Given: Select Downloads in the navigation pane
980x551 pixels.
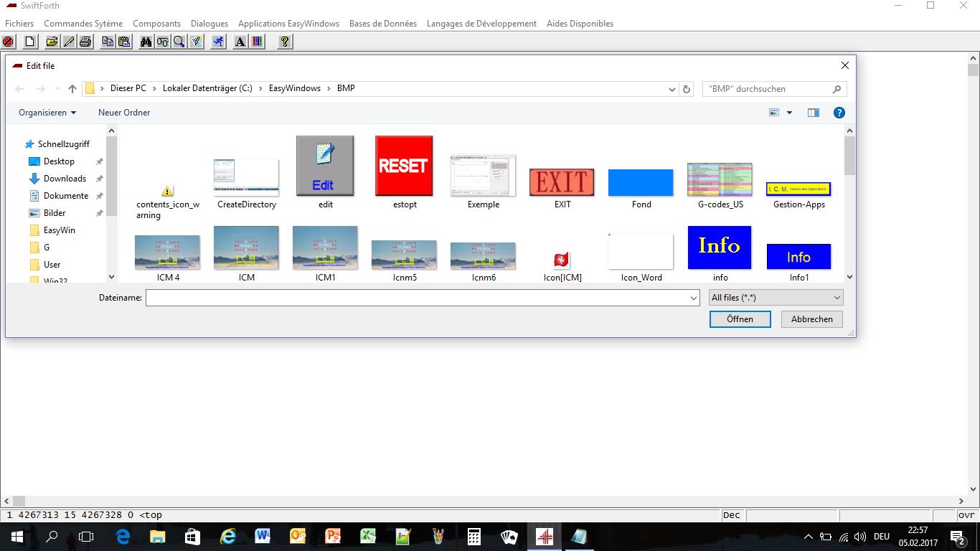Looking at the screenshot, I should pyautogui.click(x=65, y=179).
